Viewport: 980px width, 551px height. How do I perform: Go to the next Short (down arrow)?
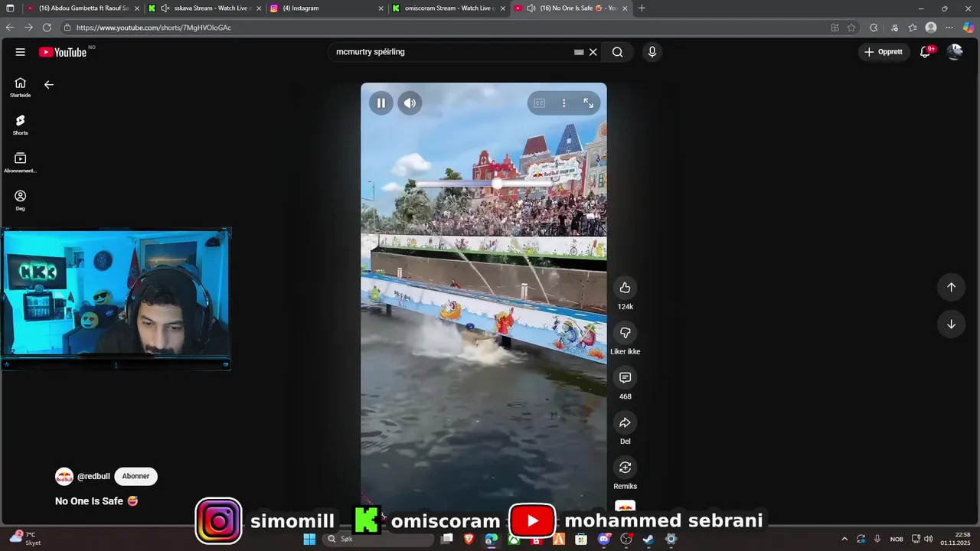coord(951,324)
